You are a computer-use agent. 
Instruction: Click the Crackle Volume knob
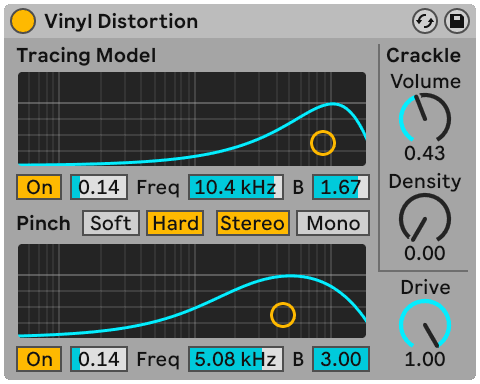[x=425, y=117]
